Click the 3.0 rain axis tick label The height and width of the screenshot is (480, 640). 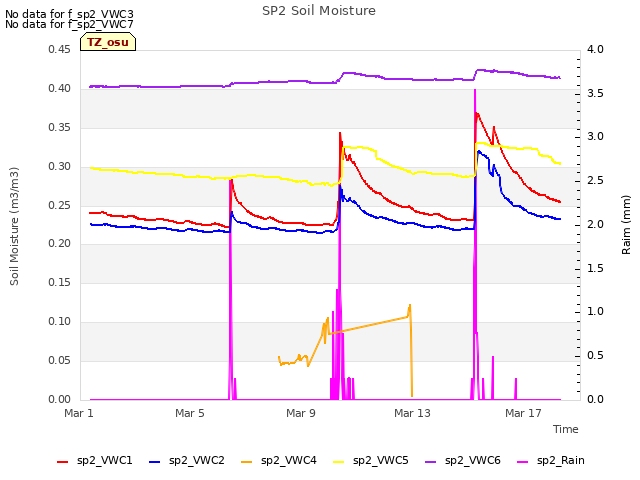595,136
